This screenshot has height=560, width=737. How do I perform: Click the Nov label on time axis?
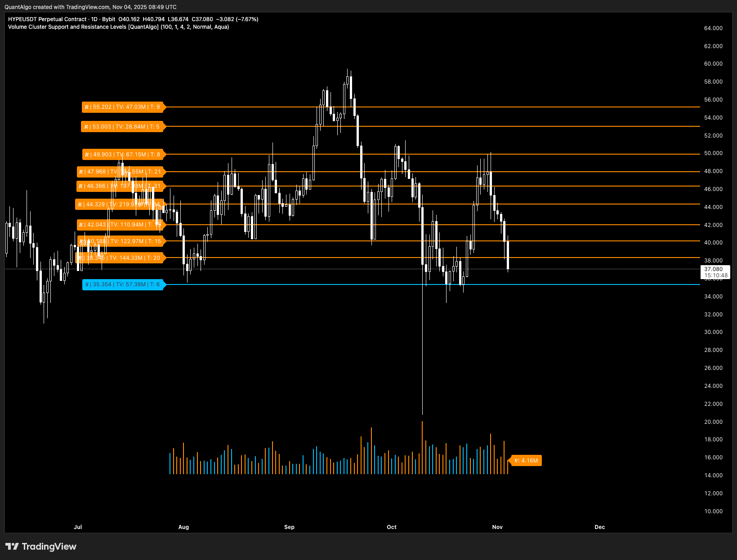click(x=497, y=527)
